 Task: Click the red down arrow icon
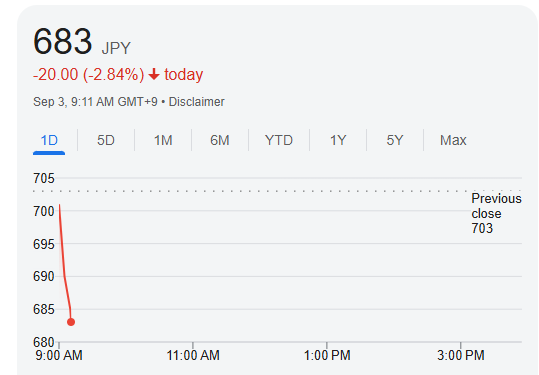pyautogui.click(x=154, y=74)
